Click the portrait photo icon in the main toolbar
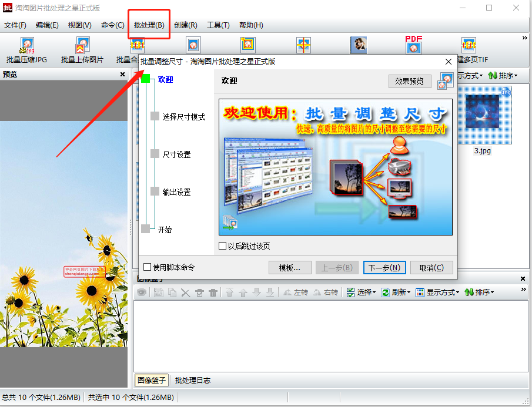Viewport: 532px width, 407px height. coord(358,45)
